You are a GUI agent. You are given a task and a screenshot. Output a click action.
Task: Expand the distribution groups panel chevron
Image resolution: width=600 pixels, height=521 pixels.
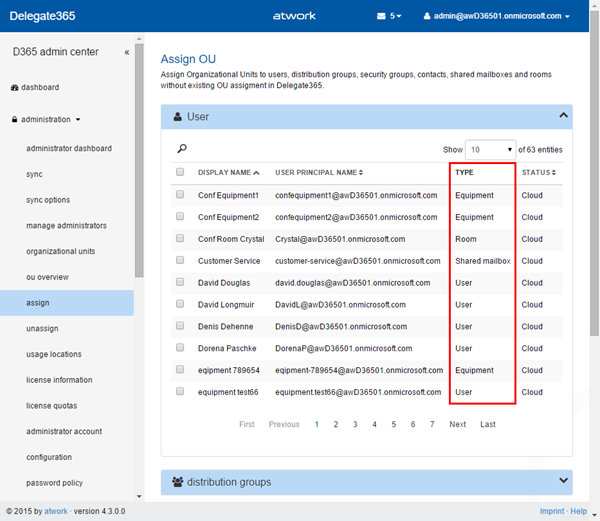click(x=563, y=481)
